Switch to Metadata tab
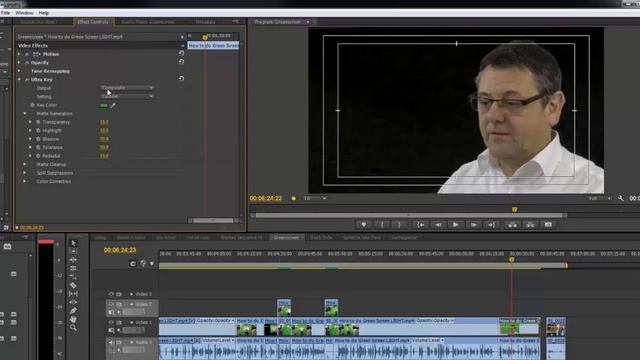640x360 pixels. point(205,22)
